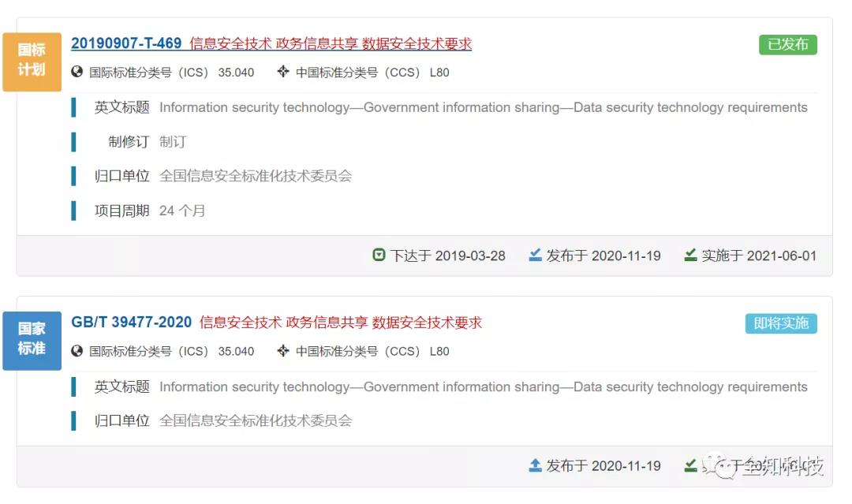Click the globe ICS icon in second card
This screenshot has width=852, height=504.
(x=77, y=351)
